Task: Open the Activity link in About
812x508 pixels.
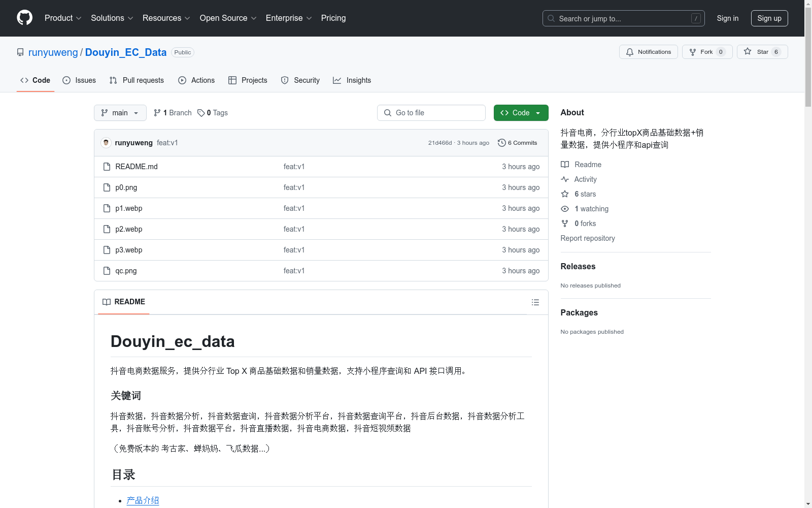Action: [x=579, y=179]
